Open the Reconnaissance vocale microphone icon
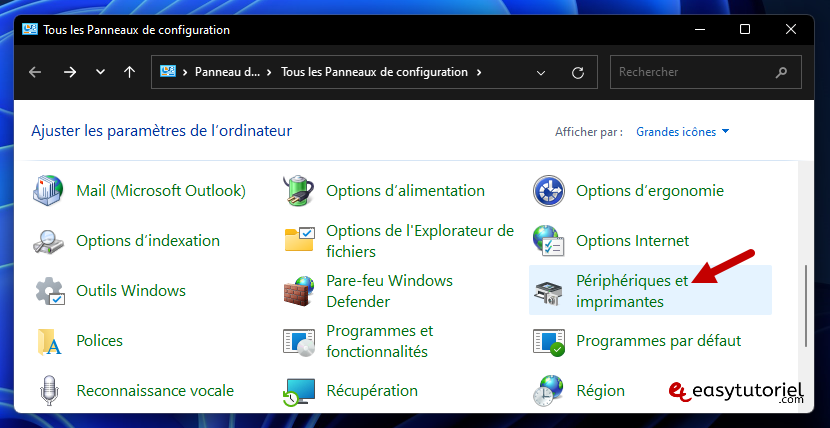830x428 pixels. (49, 391)
